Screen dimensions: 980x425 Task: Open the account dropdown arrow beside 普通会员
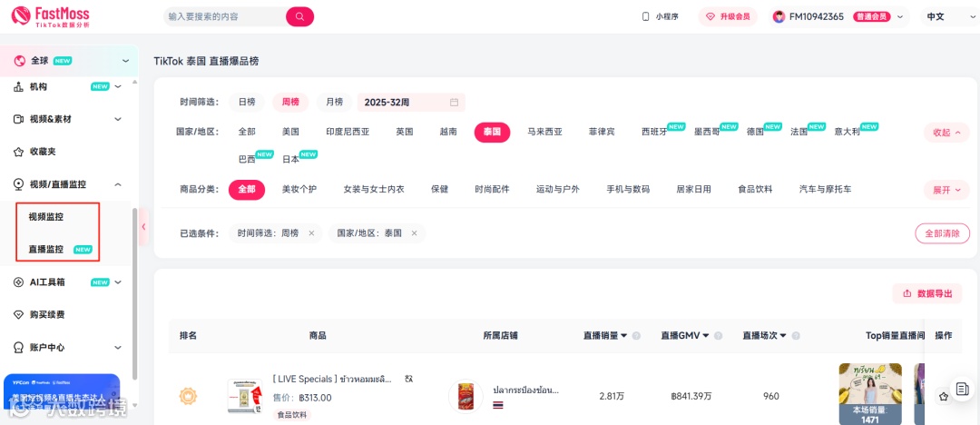point(900,17)
